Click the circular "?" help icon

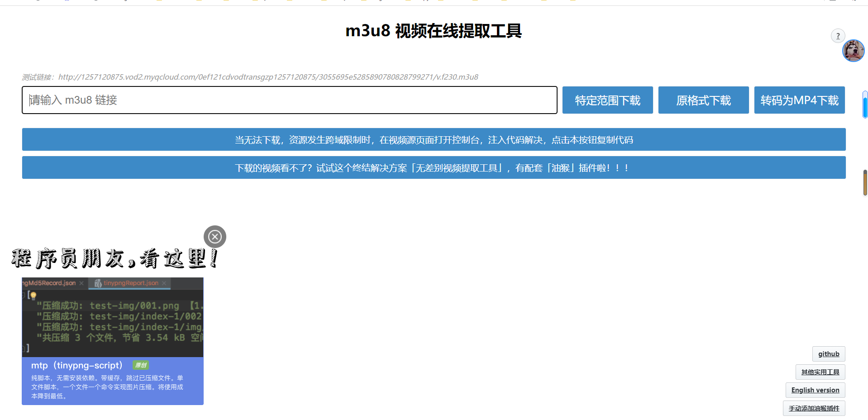[838, 36]
